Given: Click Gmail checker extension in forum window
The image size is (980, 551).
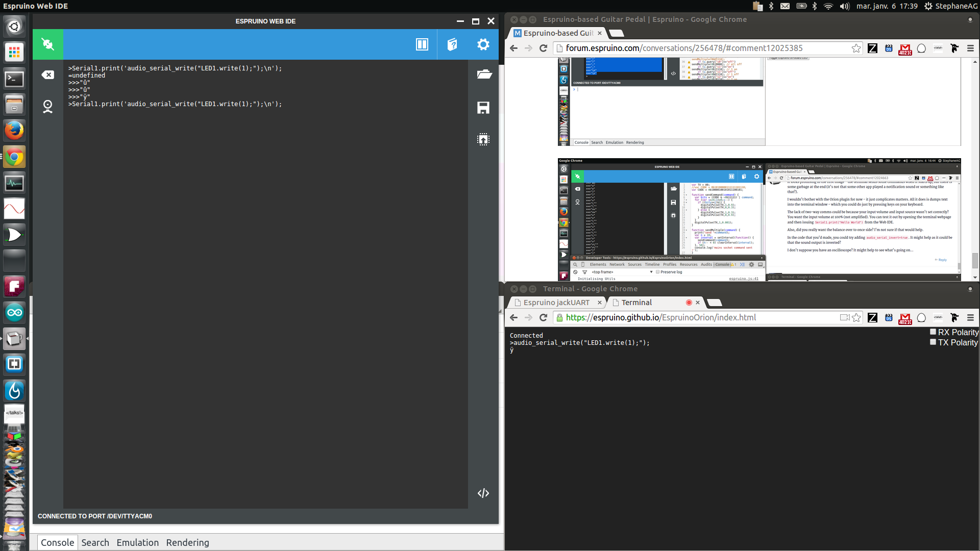Looking at the screenshot, I should pyautogui.click(x=905, y=48).
